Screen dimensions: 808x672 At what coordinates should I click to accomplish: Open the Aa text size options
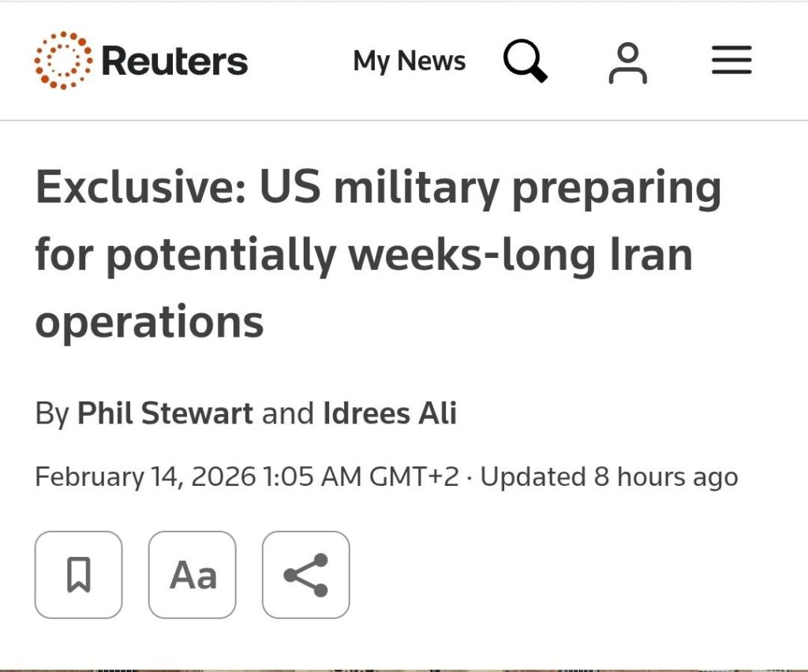(192, 574)
